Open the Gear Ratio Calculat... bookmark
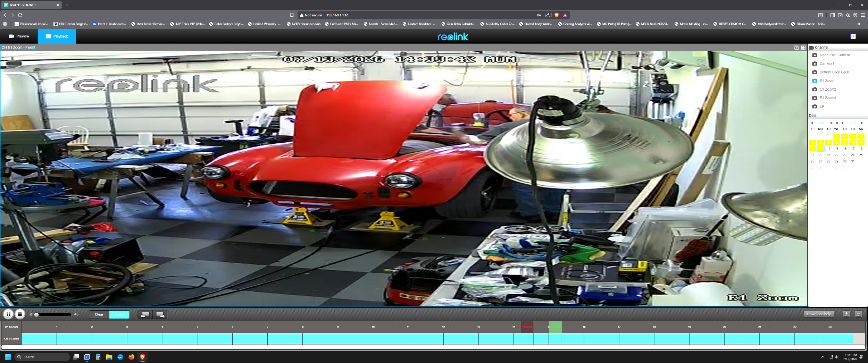 [x=458, y=24]
